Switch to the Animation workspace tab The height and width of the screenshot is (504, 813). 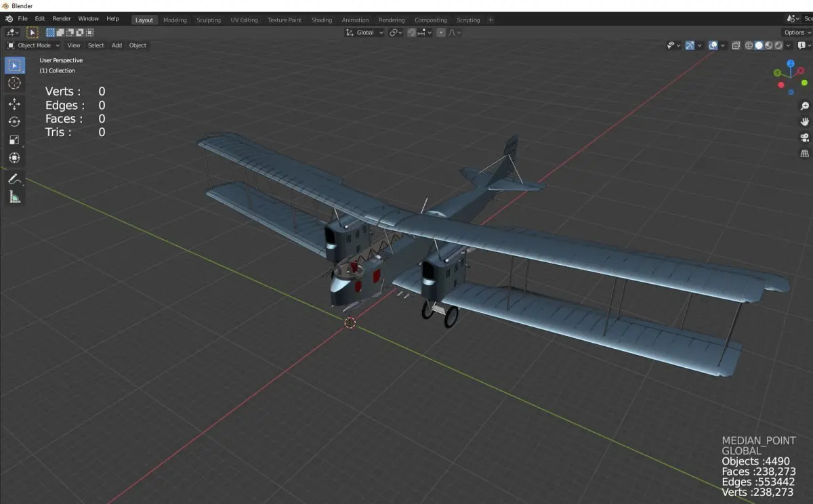pos(355,20)
